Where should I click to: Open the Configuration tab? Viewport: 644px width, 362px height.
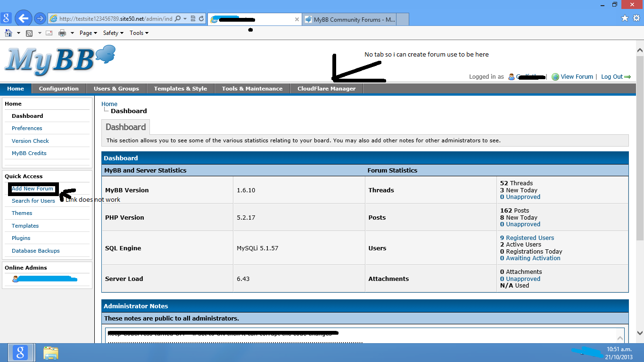point(59,89)
